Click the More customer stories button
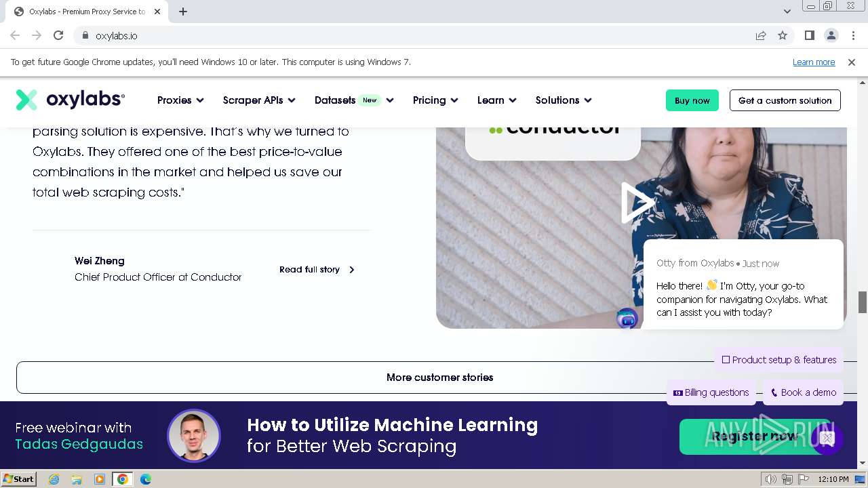 point(439,378)
